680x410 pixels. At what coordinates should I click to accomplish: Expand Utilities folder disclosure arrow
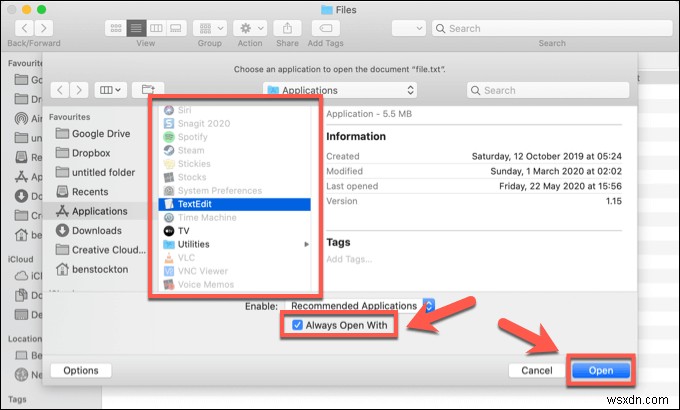pos(307,244)
